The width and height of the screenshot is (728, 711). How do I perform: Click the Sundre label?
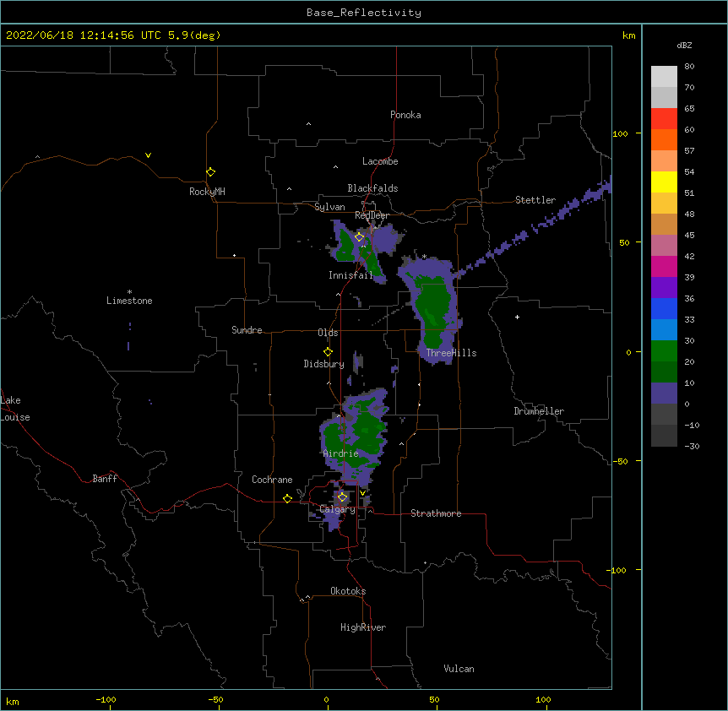click(x=247, y=330)
